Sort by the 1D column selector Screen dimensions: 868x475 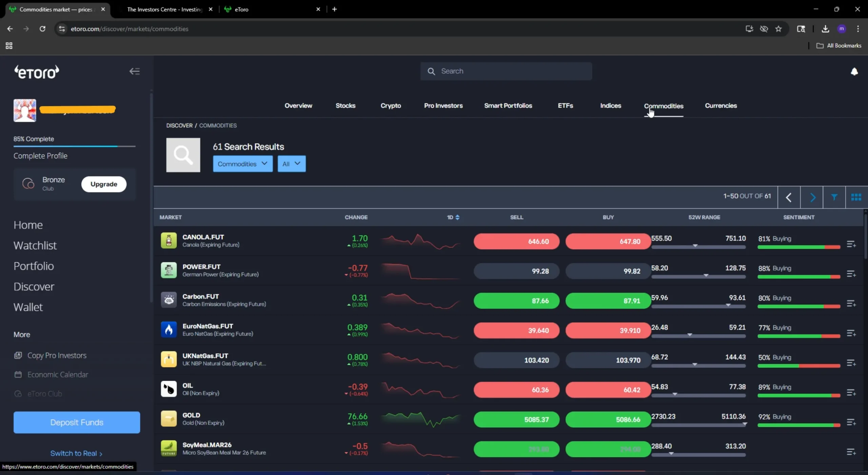(x=453, y=217)
